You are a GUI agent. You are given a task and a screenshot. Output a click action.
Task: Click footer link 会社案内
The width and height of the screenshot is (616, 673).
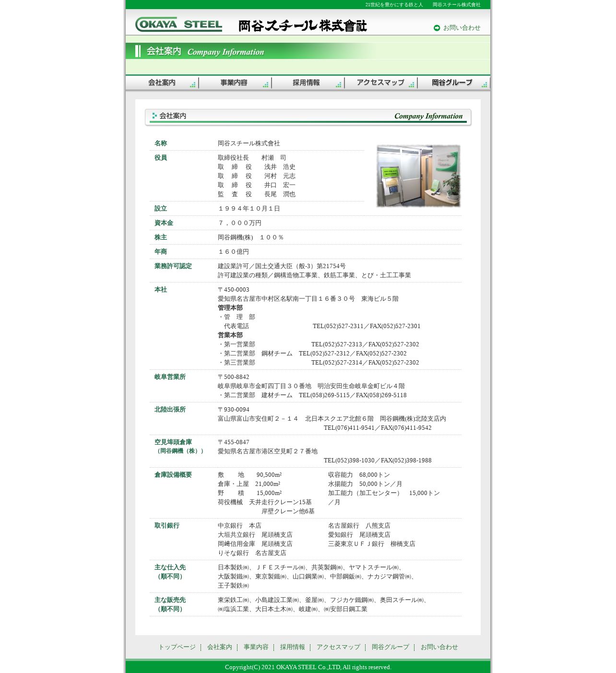point(220,647)
